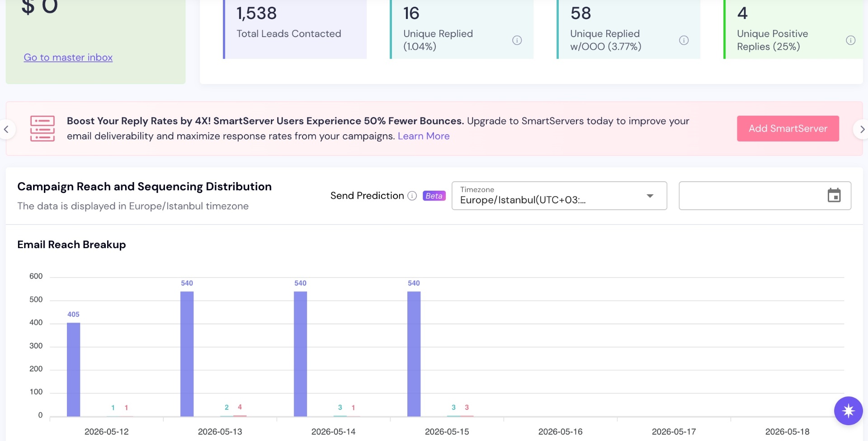
Task: Expand the Timezone dropdown
Action: (x=559, y=196)
